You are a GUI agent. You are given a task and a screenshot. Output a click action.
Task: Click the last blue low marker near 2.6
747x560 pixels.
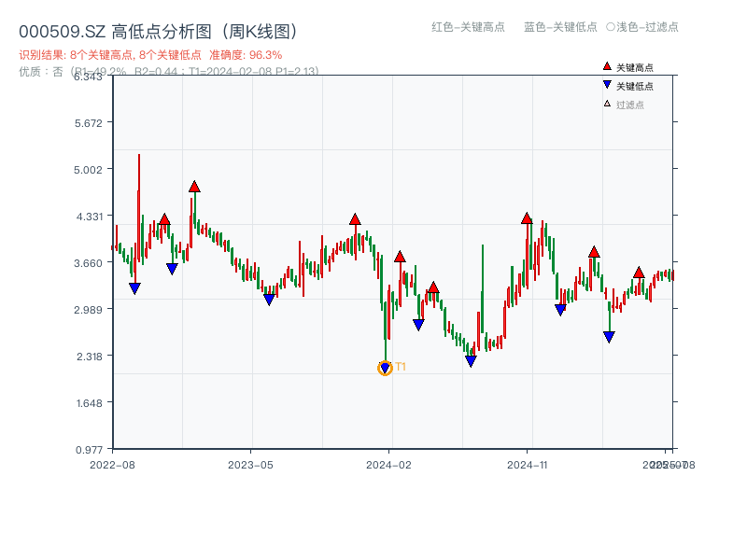pyautogui.click(x=609, y=337)
